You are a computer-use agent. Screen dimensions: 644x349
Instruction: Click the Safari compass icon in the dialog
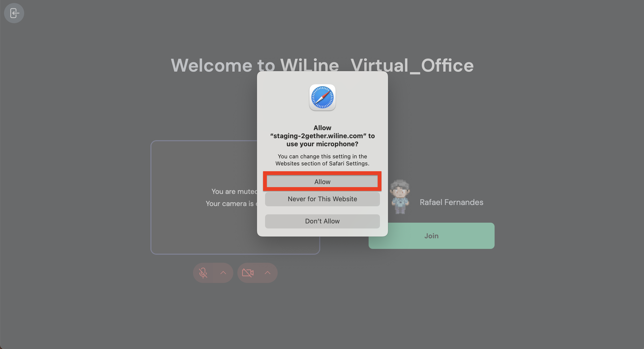point(322,97)
